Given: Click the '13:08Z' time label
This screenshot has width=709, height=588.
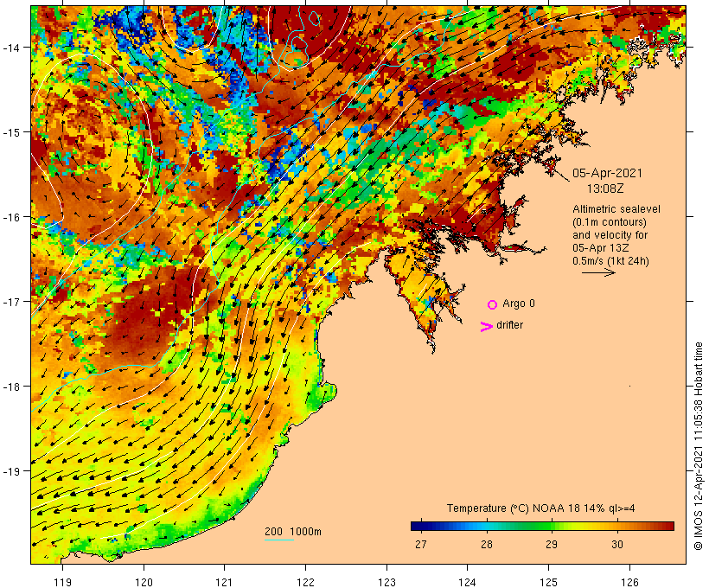Looking at the screenshot, I should [x=605, y=189].
